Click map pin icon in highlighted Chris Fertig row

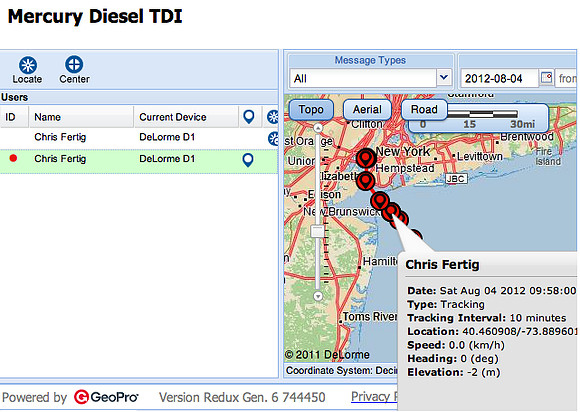pyautogui.click(x=248, y=160)
